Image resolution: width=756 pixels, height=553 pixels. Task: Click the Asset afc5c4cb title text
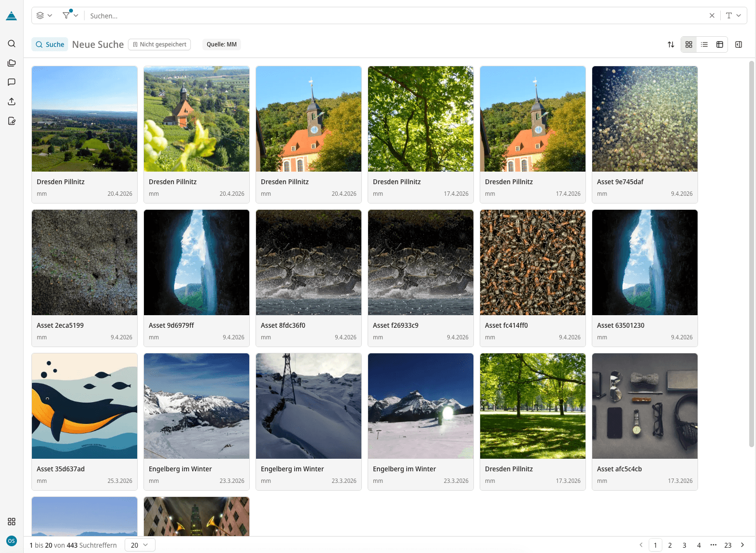coord(619,469)
